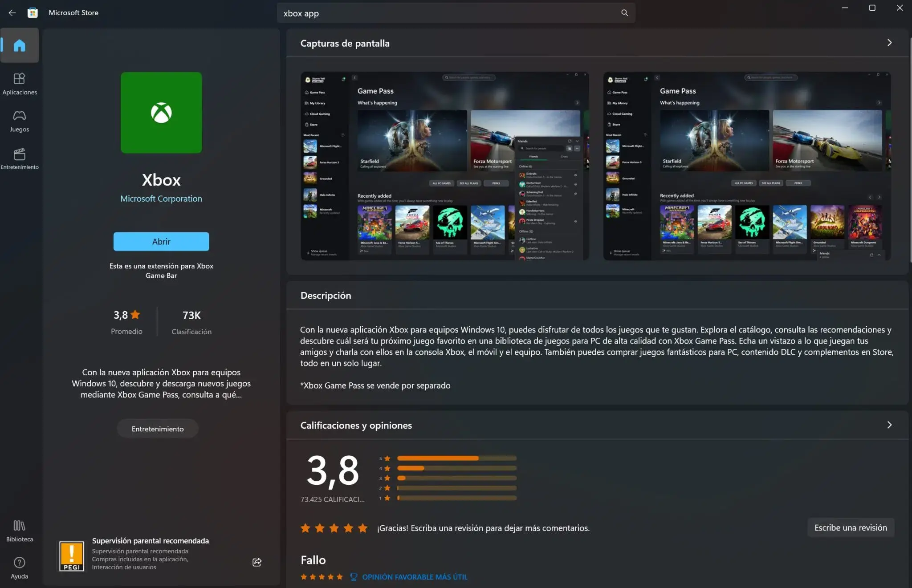Screen dimensions: 912x588
Task: Click 'Esta es una extensión para Xbox Game Bar'
Action: 161,271
